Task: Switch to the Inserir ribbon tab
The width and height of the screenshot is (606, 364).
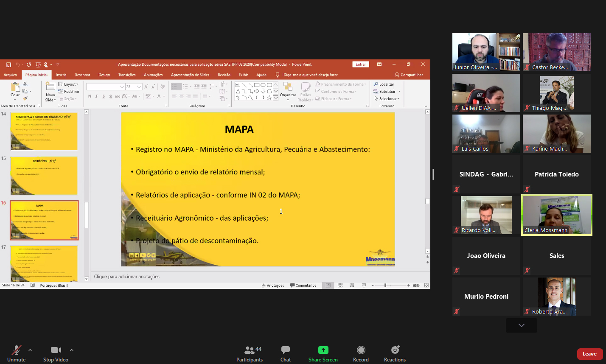Action: (x=61, y=75)
